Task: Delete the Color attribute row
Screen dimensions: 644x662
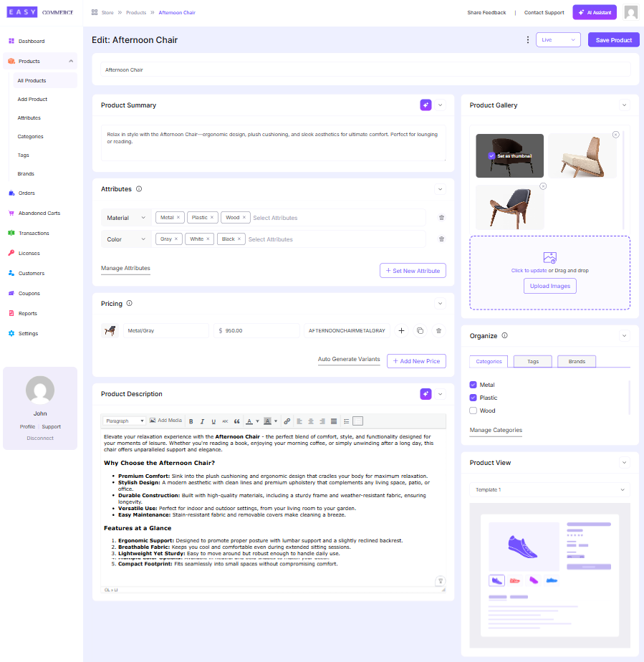Action: point(441,239)
